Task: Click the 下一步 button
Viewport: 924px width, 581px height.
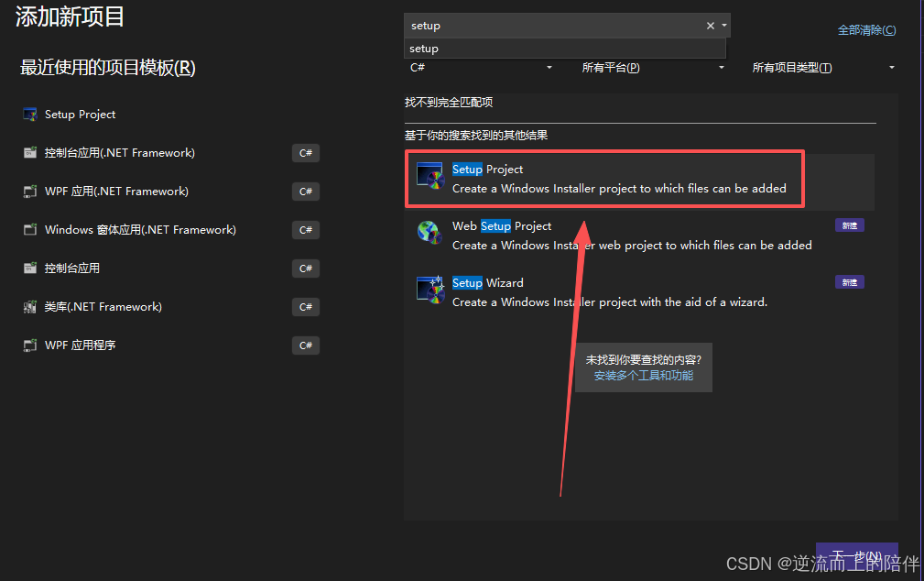Action: click(x=857, y=556)
